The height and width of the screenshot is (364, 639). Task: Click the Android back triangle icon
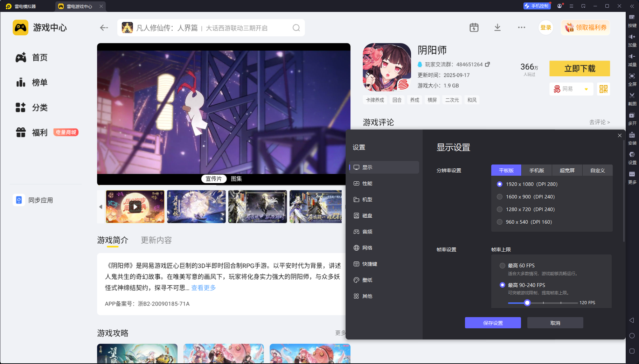click(x=632, y=320)
